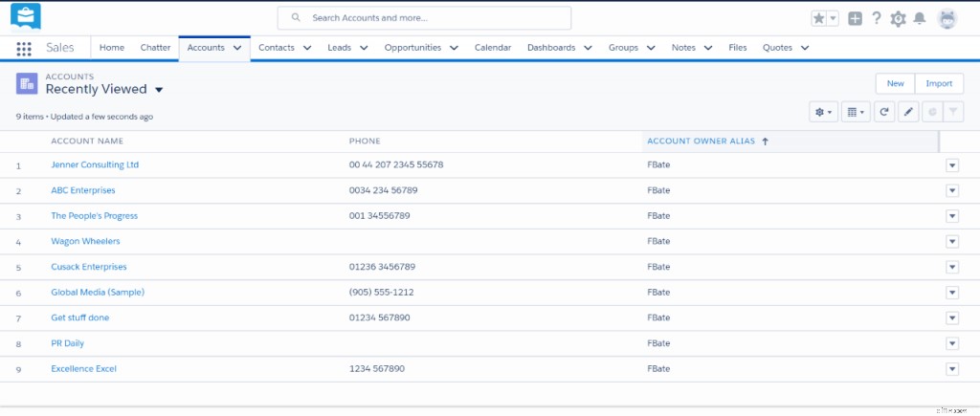Click phone number 0034 234 56789
This screenshot has width=980, height=416.
coord(383,190)
